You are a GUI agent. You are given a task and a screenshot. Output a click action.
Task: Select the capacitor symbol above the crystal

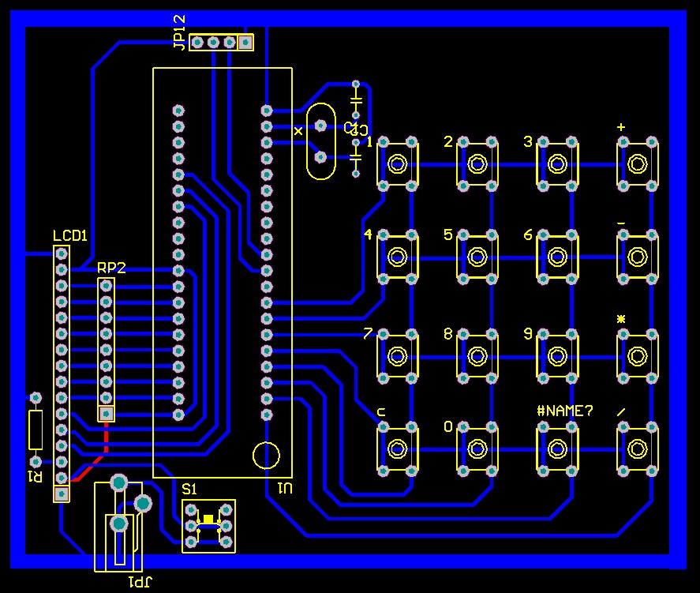coord(355,99)
